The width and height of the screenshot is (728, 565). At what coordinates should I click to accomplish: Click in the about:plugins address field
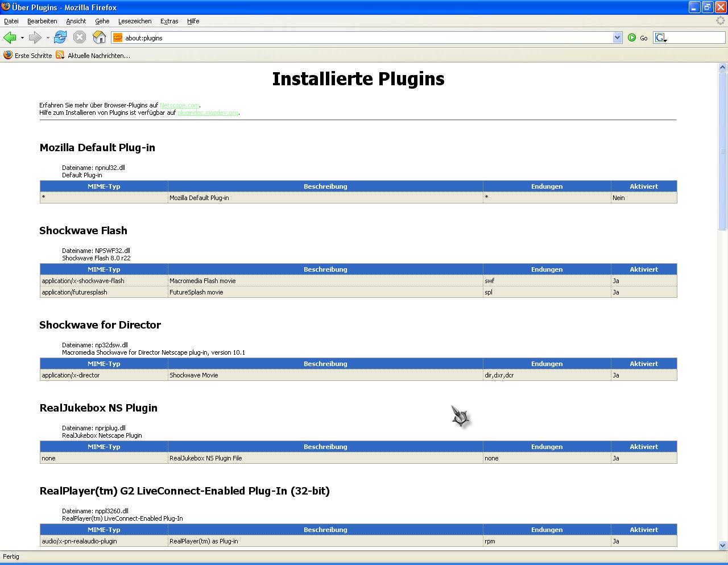[364, 38]
